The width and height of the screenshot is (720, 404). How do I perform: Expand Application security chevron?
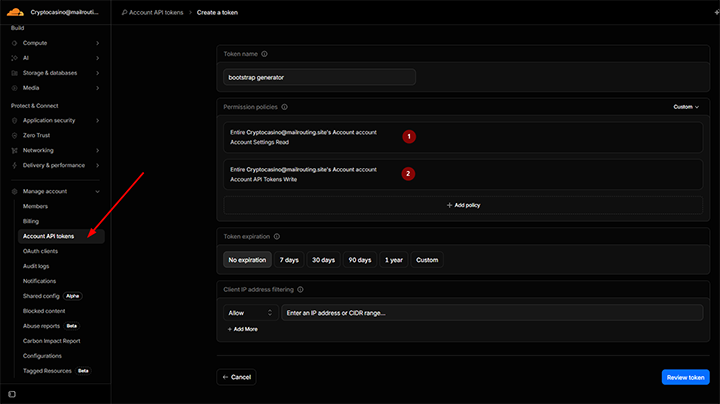pyautogui.click(x=97, y=121)
